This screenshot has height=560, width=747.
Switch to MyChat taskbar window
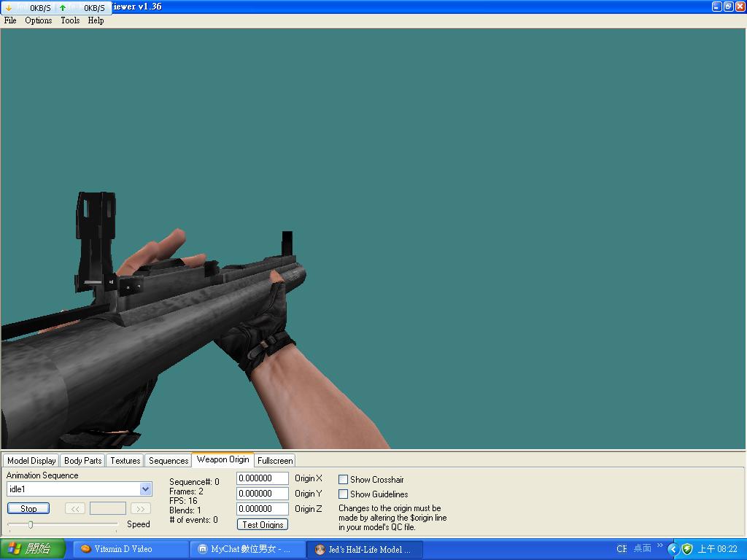[x=248, y=549]
